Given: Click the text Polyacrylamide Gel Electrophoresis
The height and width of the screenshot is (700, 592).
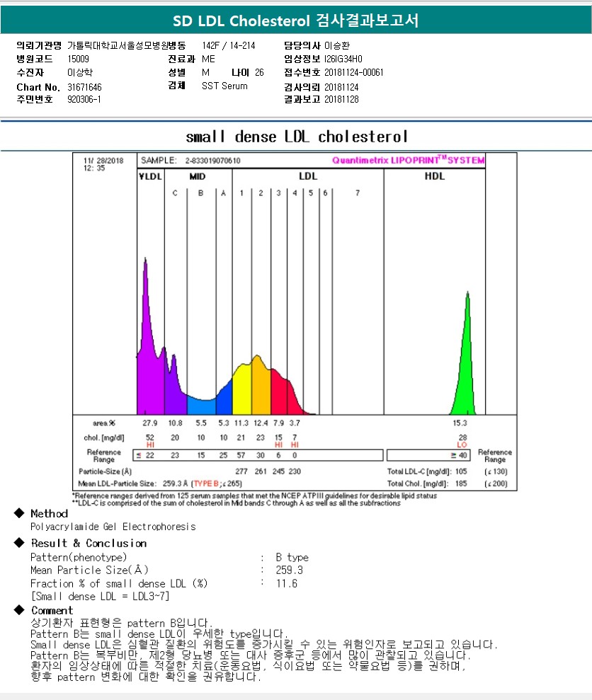Looking at the screenshot, I should click(113, 527).
